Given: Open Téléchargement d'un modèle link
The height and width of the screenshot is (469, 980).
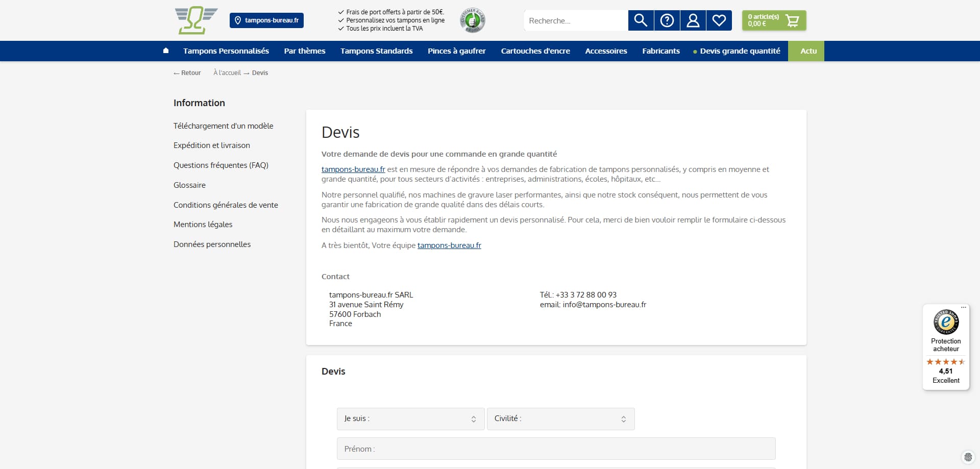Looking at the screenshot, I should [x=223, y=126].
